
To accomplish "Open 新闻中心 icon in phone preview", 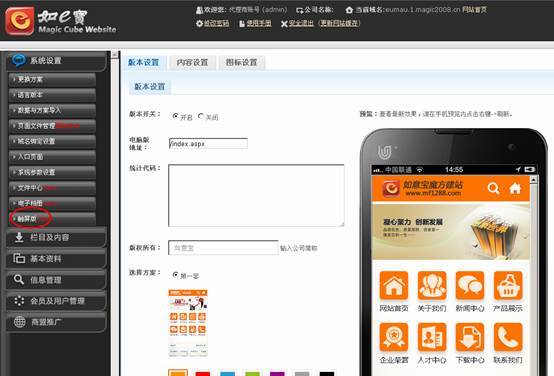I will pyautogui.click(x=470, y=286).
